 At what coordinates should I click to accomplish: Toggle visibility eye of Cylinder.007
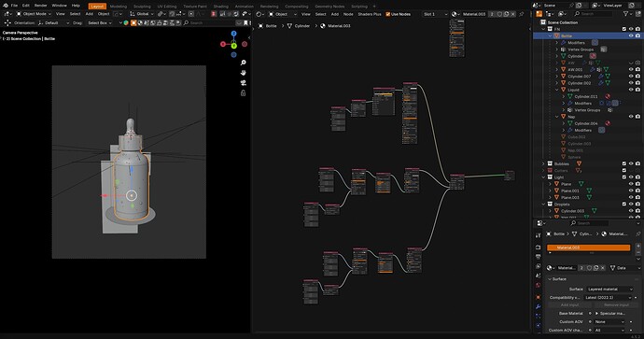click(x=631, y=76)
